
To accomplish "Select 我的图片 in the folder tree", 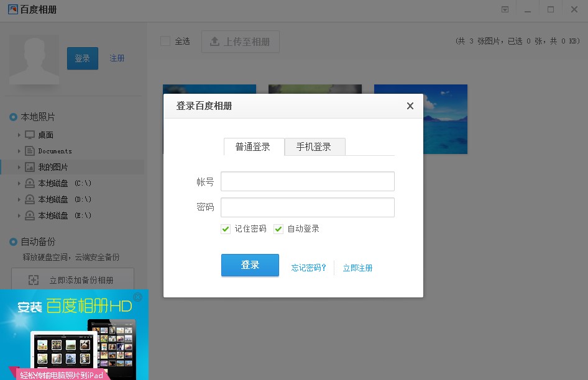I will 53,167.
